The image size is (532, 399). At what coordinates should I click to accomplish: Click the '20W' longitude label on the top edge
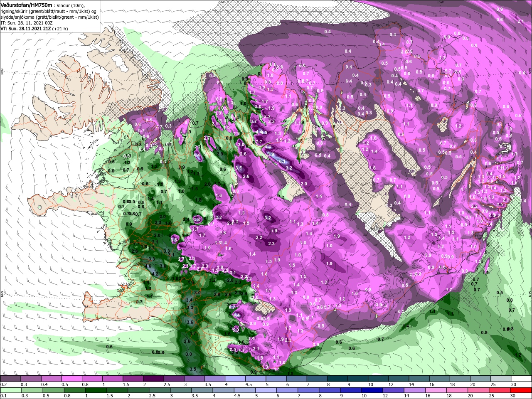coord(221,2)
